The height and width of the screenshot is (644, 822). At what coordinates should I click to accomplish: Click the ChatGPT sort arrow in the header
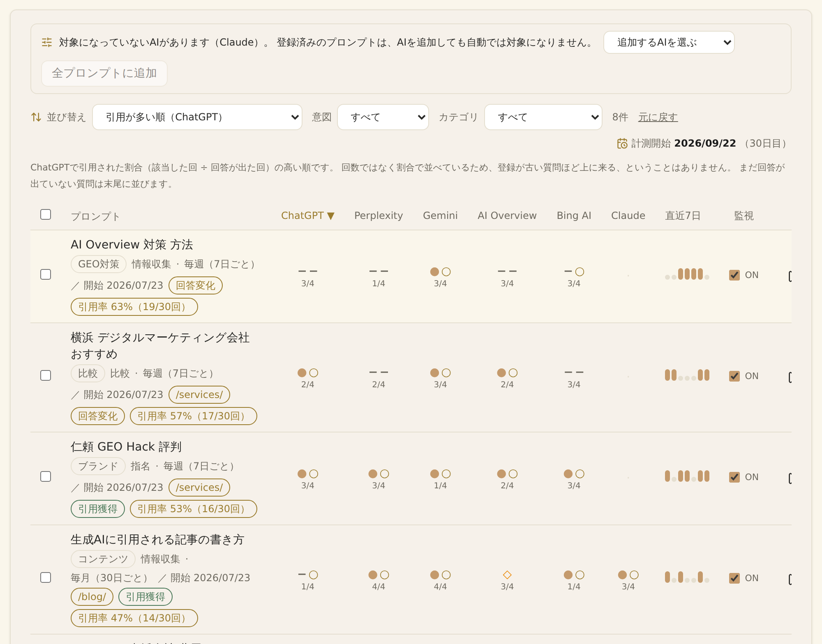coord(331,216)
